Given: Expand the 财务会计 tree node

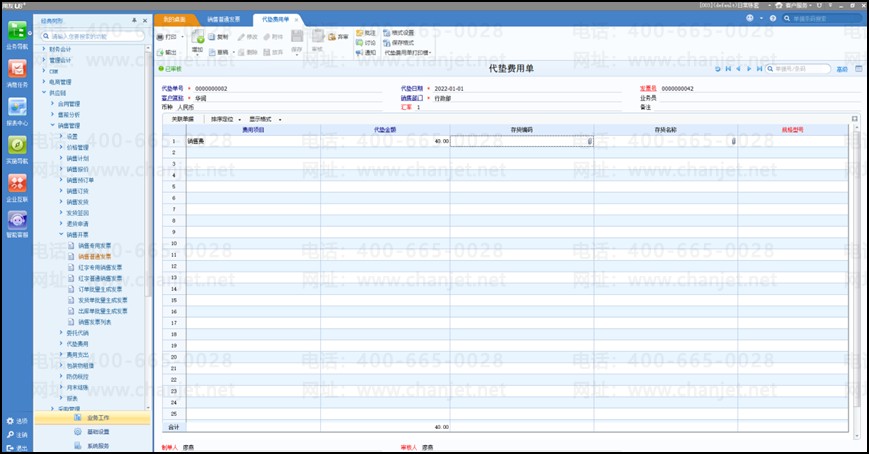Looking at the screenshot, I should (44, 48).
